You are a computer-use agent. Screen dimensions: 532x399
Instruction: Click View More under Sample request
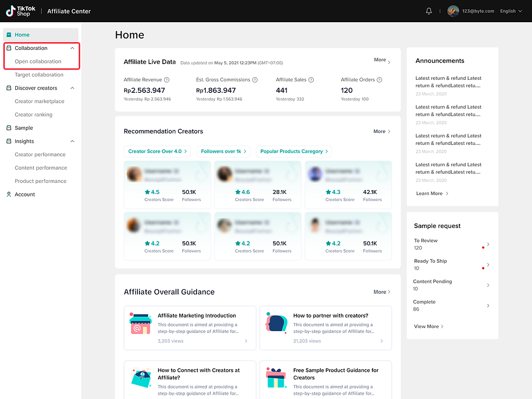[428, 326]
